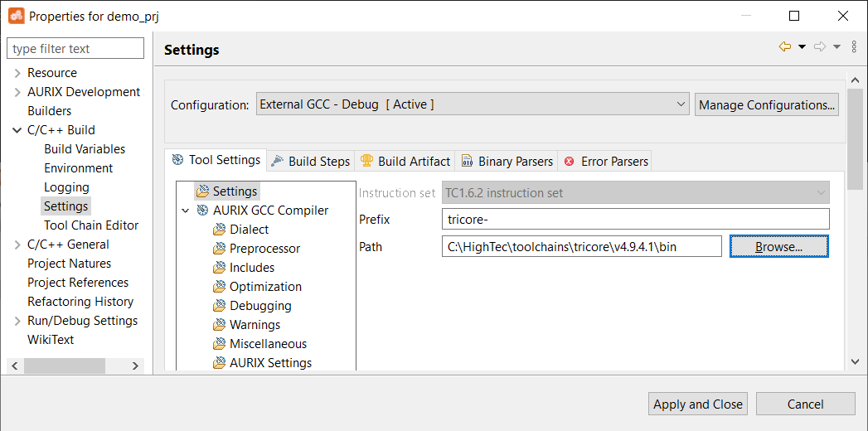Click the settings pane scroll down arrow
The image size is (868, 431).
point(855,361)
